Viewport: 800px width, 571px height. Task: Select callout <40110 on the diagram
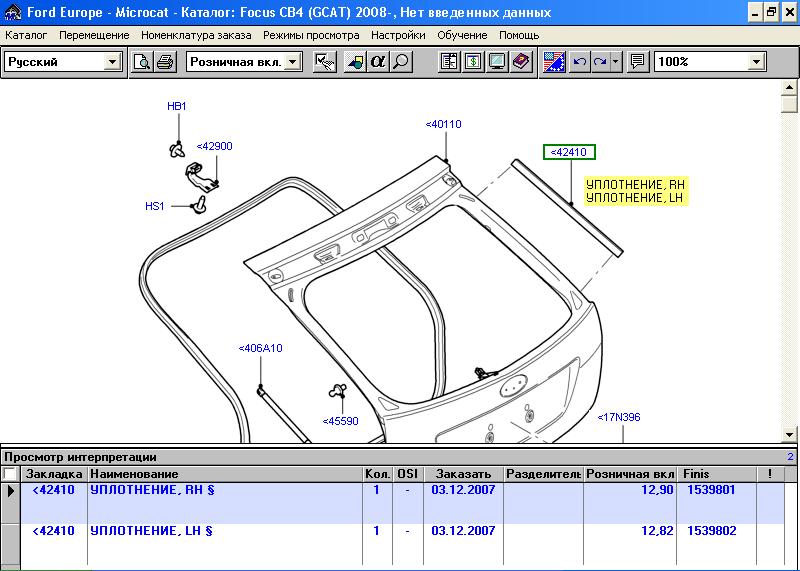click(443, 124)
